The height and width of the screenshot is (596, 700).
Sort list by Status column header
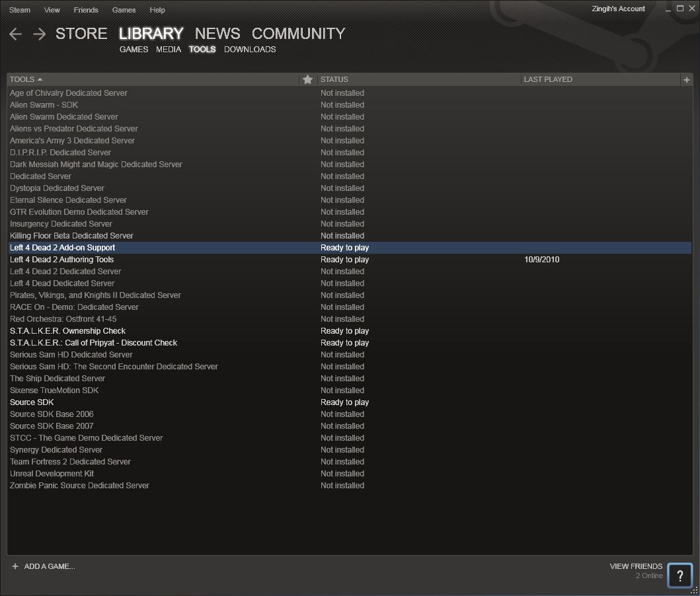(334, 79)
